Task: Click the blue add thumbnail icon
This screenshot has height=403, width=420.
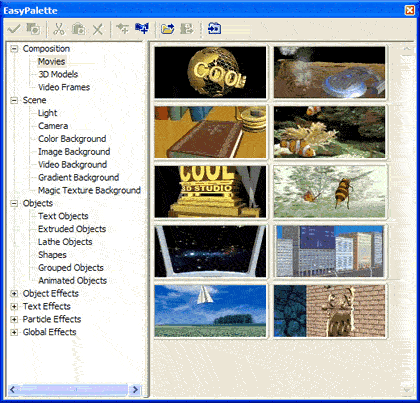Action: [142, 28]
